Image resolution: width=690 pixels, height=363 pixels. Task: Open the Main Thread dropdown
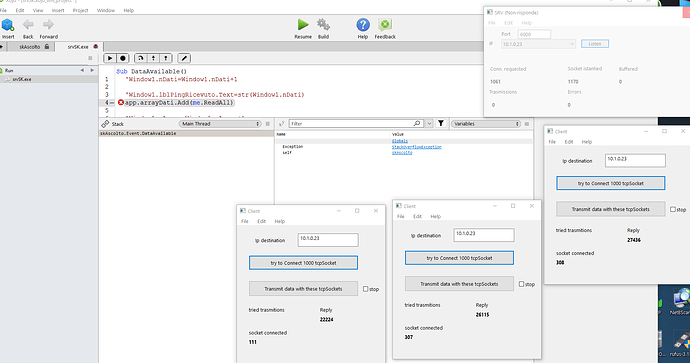[x=220, y=124]
